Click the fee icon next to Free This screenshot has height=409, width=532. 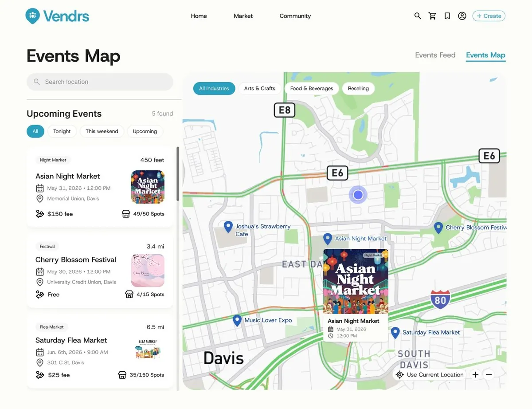[40, 295]
